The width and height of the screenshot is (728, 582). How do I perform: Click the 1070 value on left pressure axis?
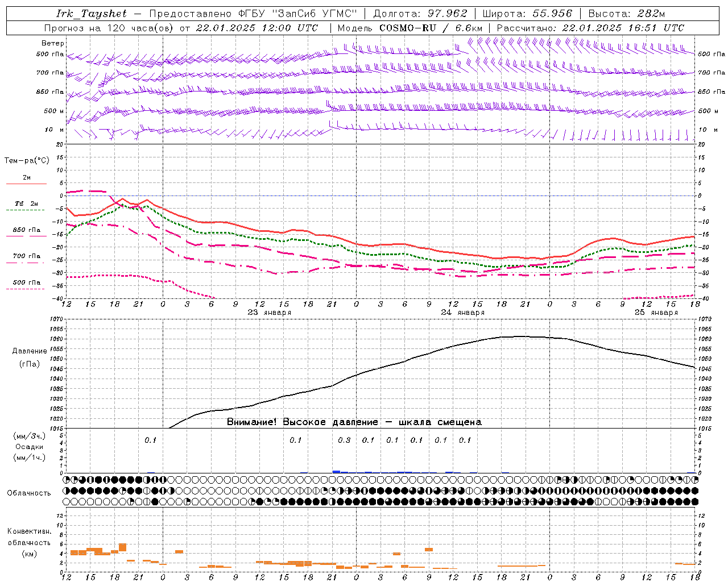[56, 319]
